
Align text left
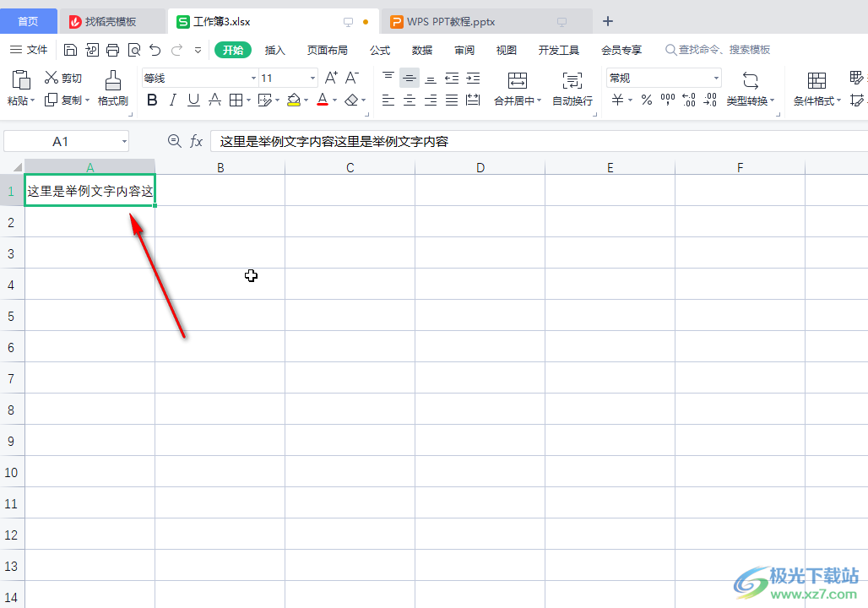[388, 100]
